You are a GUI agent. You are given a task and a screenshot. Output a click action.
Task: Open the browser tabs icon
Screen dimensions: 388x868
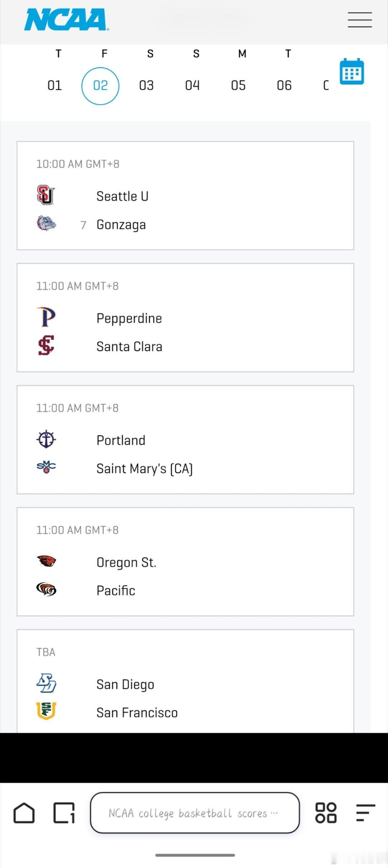64,813
